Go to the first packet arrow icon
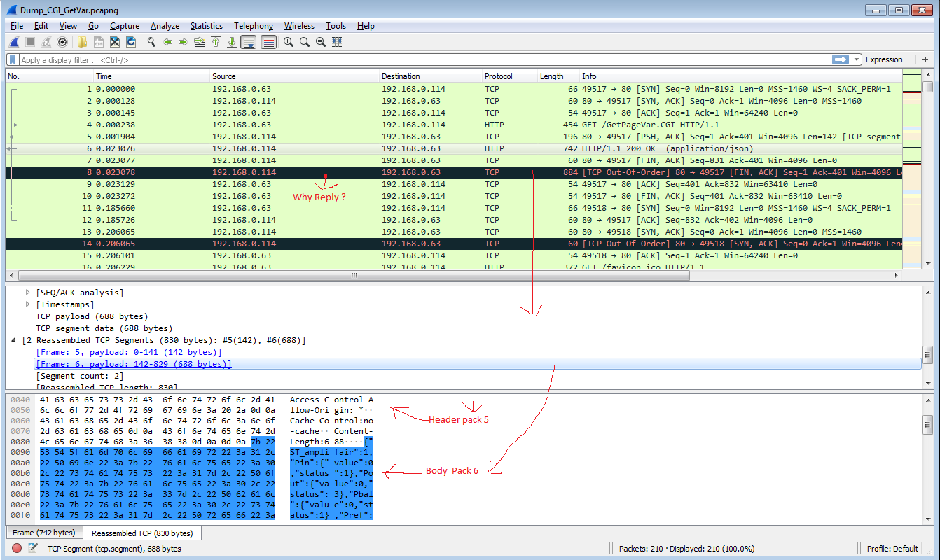This screenshot has width=940, height=560. [216, 42]
